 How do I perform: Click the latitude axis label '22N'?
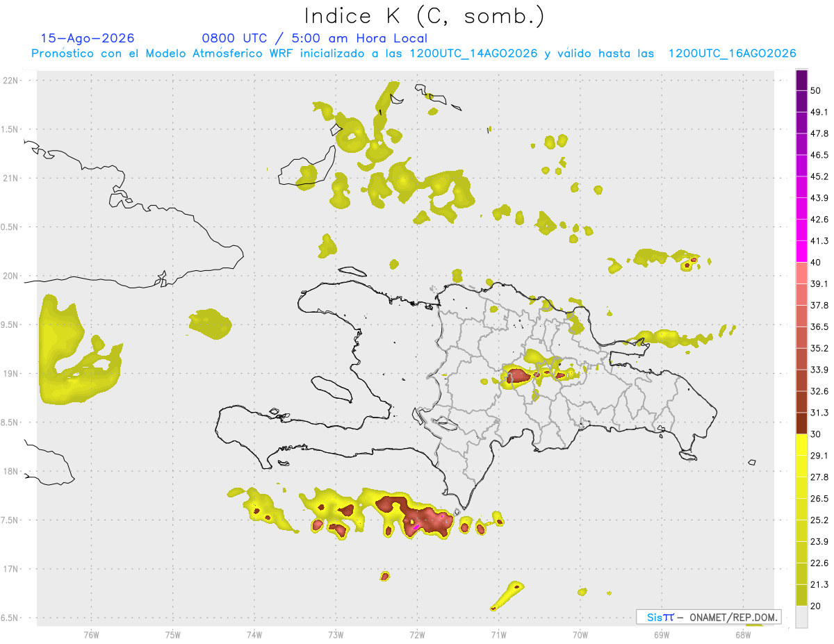12,81
